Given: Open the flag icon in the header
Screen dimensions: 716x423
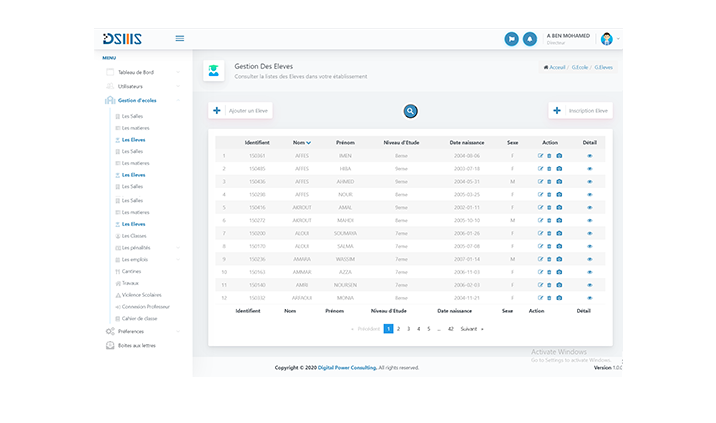Looking at the screenshot, I should (512, 39).
